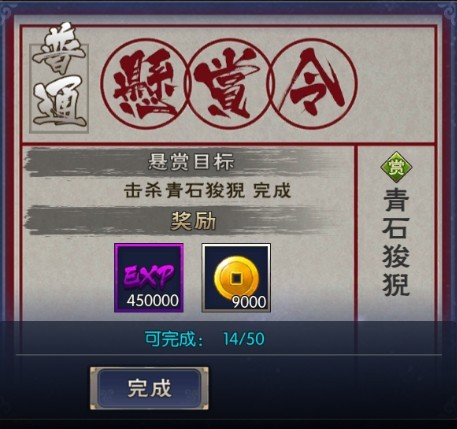This screenshot has width=457, height=429.
Task: Click the 完成 button at the bottom
Action: pos(149,388)
